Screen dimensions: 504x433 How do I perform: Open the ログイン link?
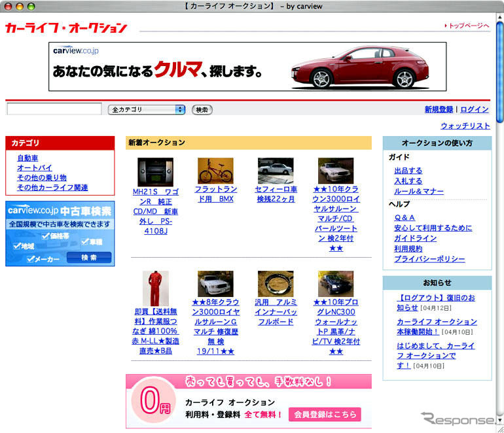coord(475,110)
